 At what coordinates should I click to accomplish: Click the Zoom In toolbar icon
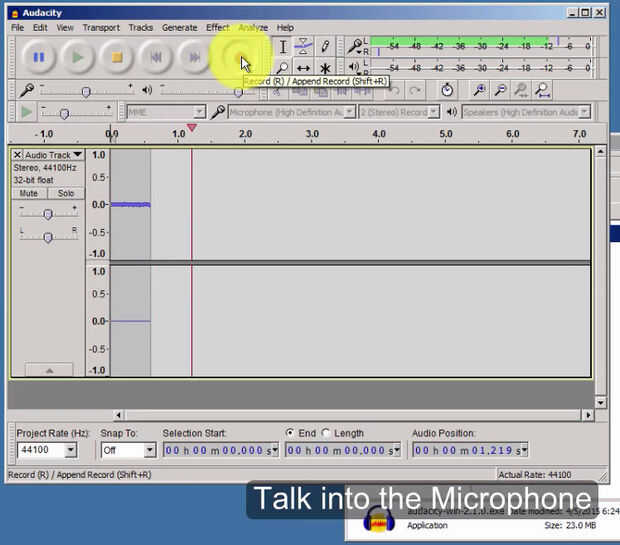coord(479,90)
